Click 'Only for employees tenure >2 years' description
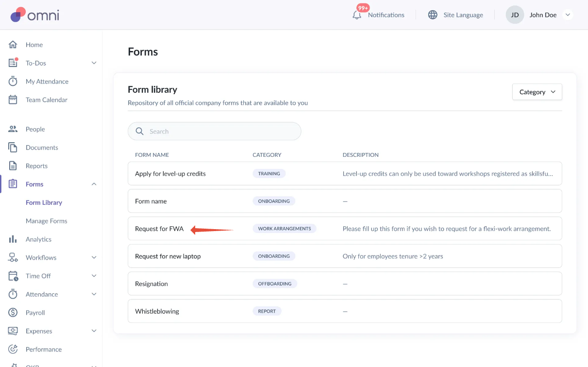The image size is (588, 367). tap(393, 256)
